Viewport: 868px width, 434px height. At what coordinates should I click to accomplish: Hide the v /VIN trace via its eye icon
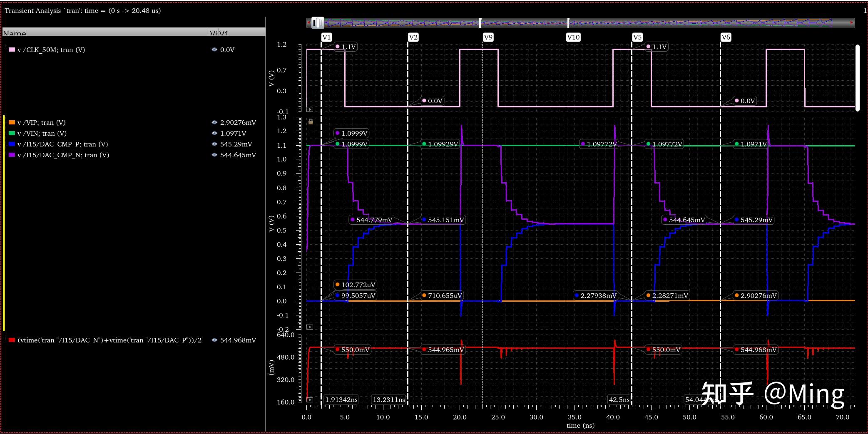point(214,133)
